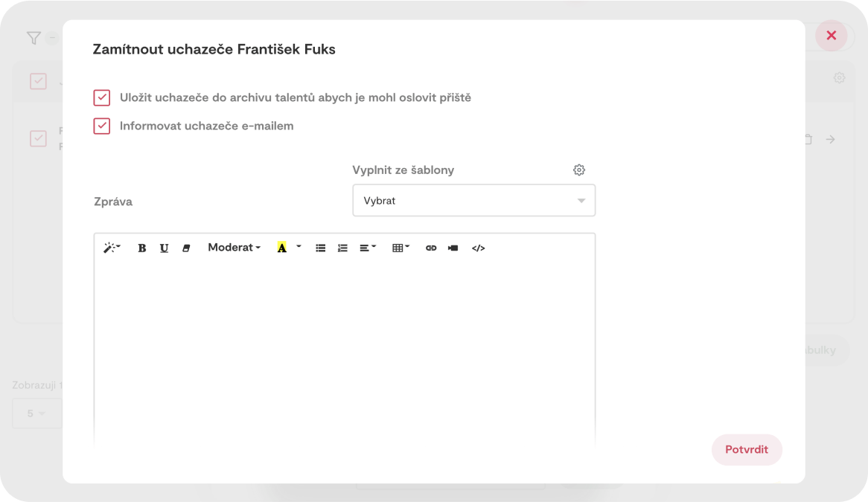Insert a video via video icon
The width and height of the screenshot is (868, 502).
tap(453, 248)
